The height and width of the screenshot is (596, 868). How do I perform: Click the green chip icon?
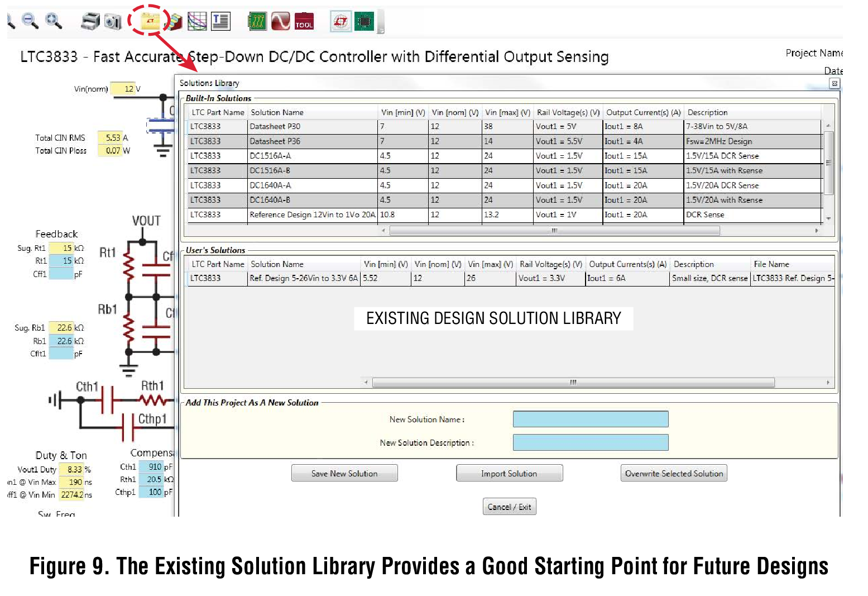pyautogui.click(x=364, y=21)
